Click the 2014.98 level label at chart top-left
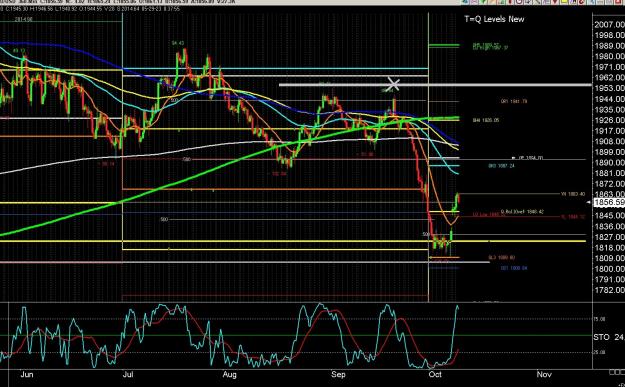625x387 pixels. pos(24,19)
